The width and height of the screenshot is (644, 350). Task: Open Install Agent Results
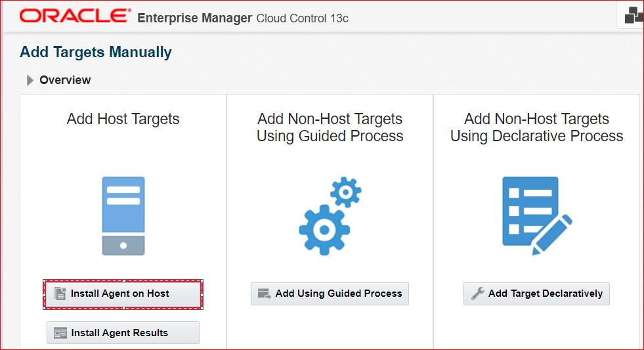pyautogui.click(x=123, y=333)
